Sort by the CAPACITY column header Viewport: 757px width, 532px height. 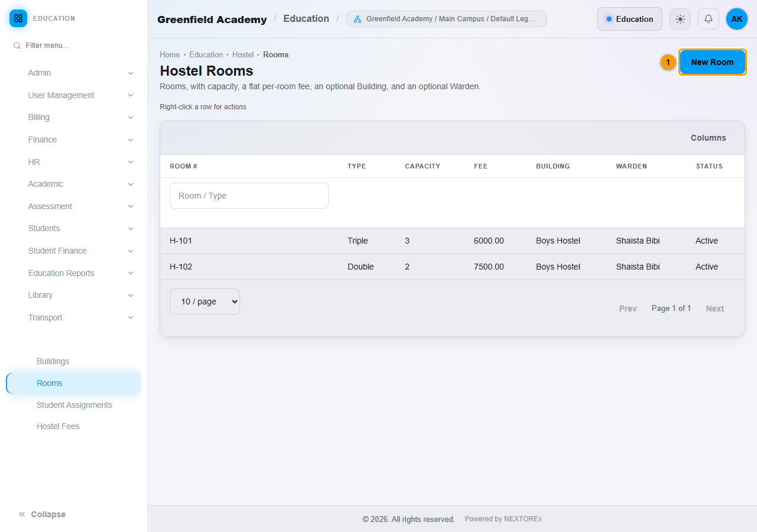pos(423,166)
